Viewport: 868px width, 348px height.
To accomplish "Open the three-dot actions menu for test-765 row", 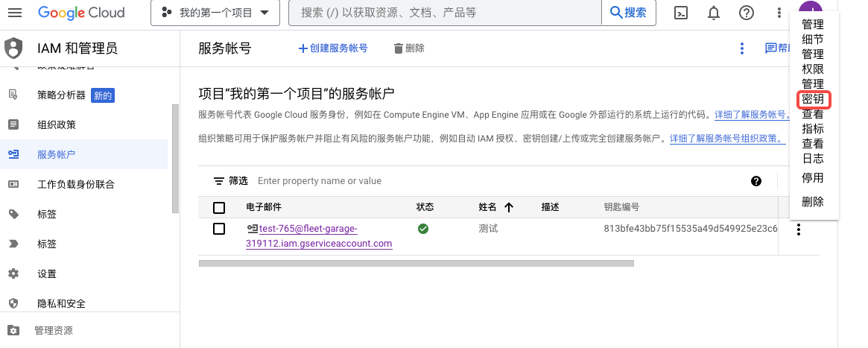I will click(x=799, y=230).
